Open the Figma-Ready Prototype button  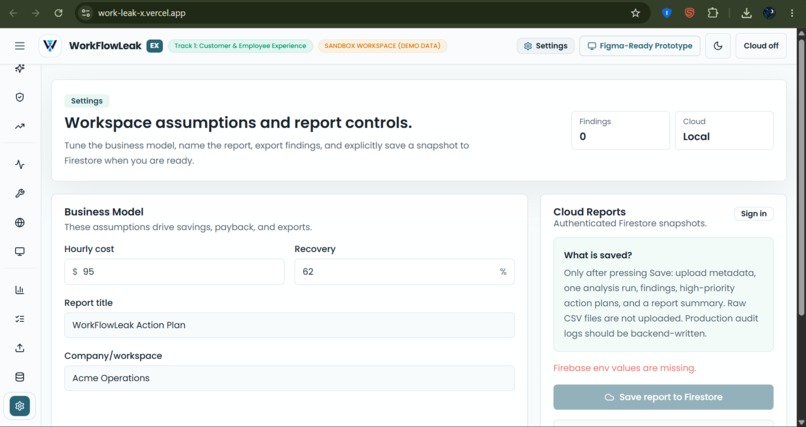639,46
